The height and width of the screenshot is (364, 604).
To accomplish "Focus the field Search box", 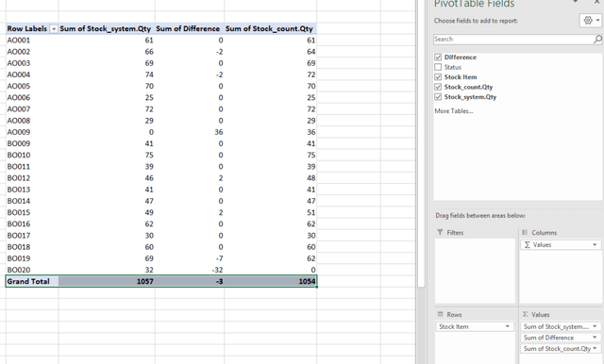I will [513, 39].
